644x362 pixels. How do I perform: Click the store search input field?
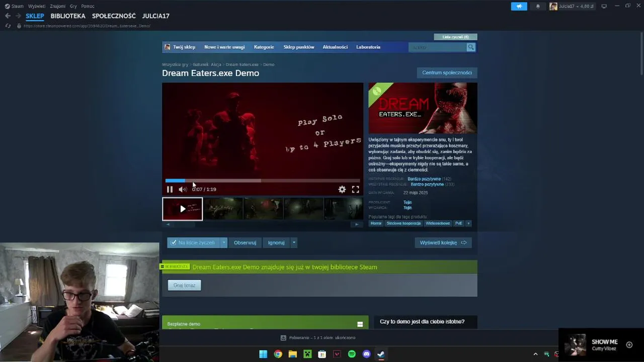point(438,47)
